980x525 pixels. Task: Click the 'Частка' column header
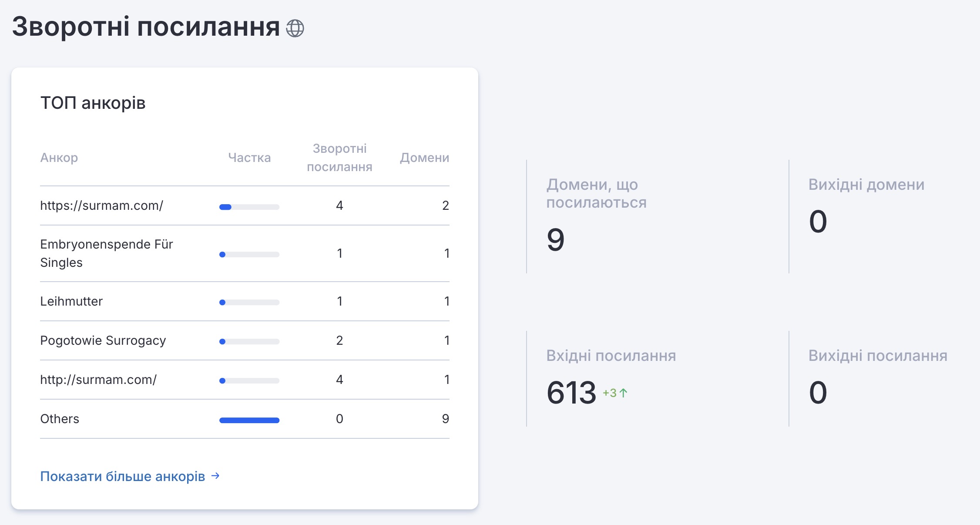pos(249,158)
